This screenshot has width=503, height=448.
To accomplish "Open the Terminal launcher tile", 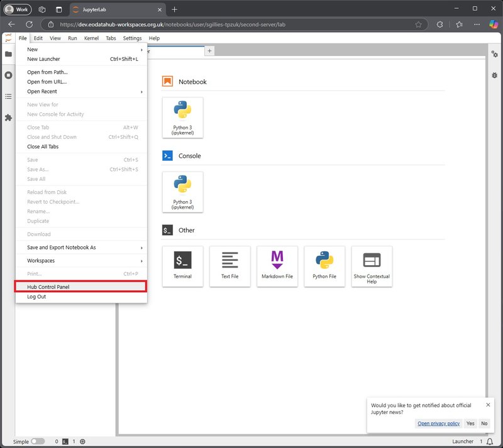I will pos(182,266).
